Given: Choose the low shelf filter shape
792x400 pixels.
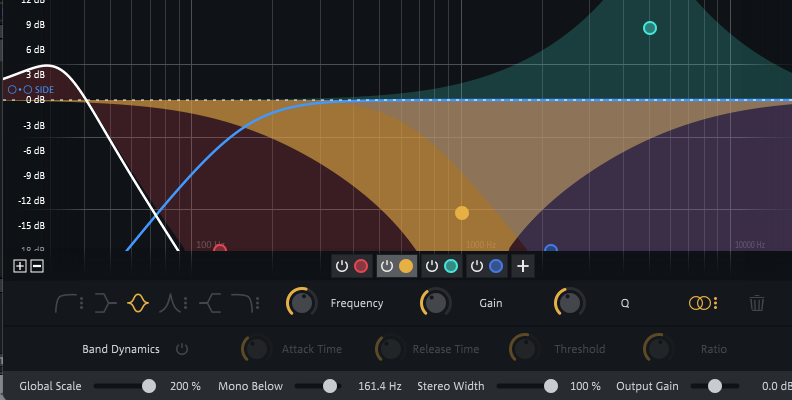Looking at the screenshot, I should [x=103, y=303].
